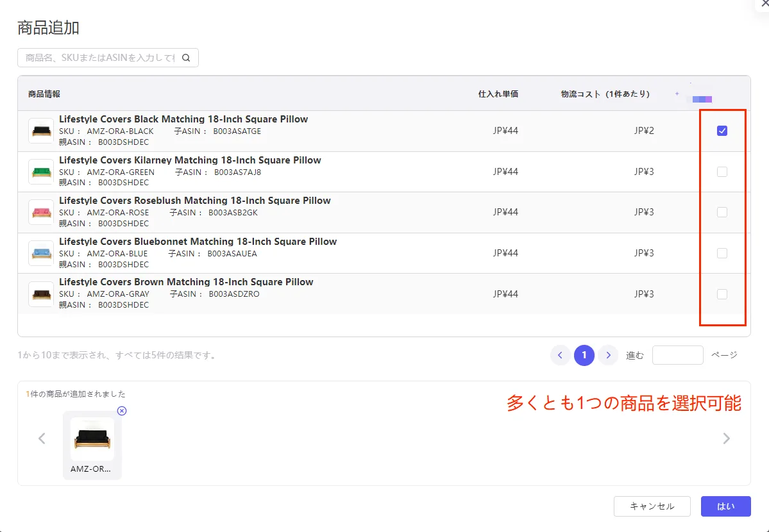769x532 pixels.
Task: Check the Brown Matching pillow checkbox
Action: point(722,294)
